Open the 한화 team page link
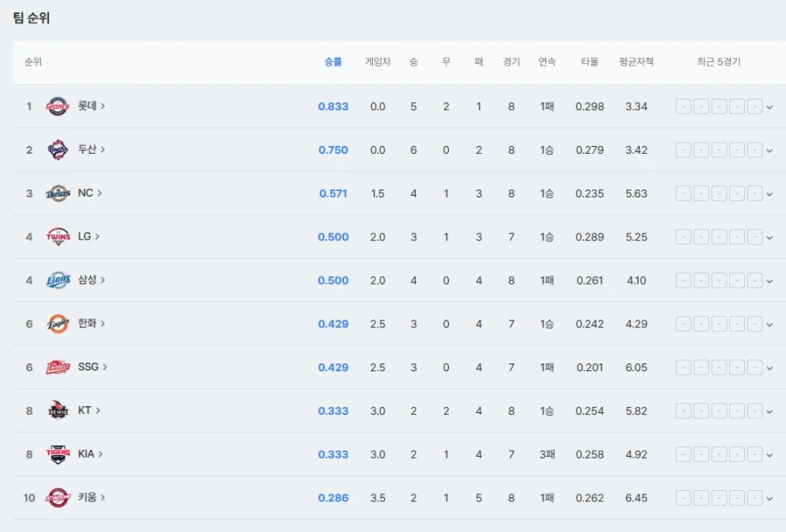Image resolution: width=786 pixels, height=532 pixels. tap(91, 323)
